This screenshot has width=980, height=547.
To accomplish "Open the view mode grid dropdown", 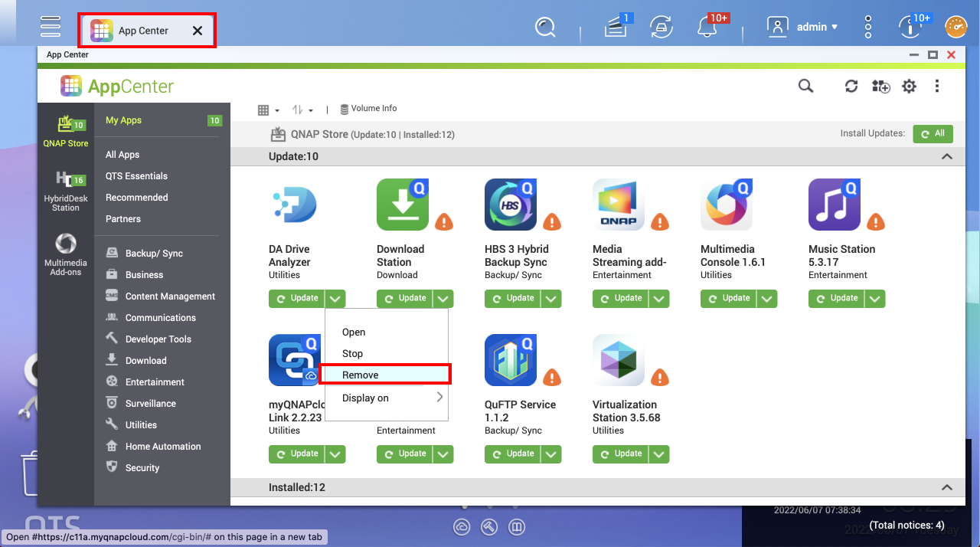I will coord(268,110).
